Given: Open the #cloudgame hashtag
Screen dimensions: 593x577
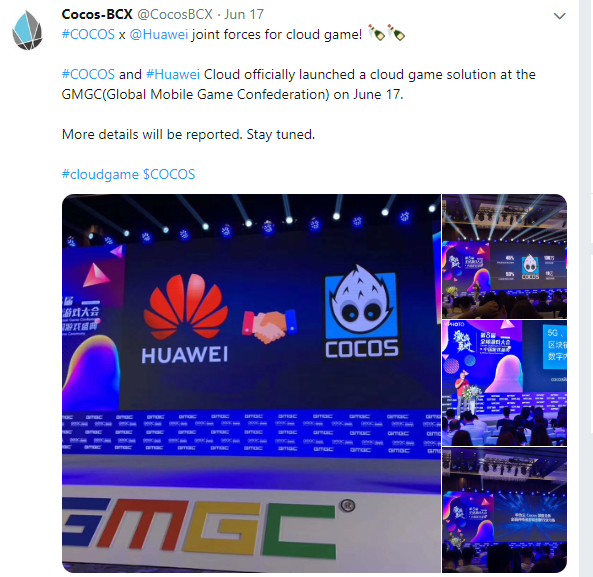Looking at the screenshot, I should tap(100, 174).
